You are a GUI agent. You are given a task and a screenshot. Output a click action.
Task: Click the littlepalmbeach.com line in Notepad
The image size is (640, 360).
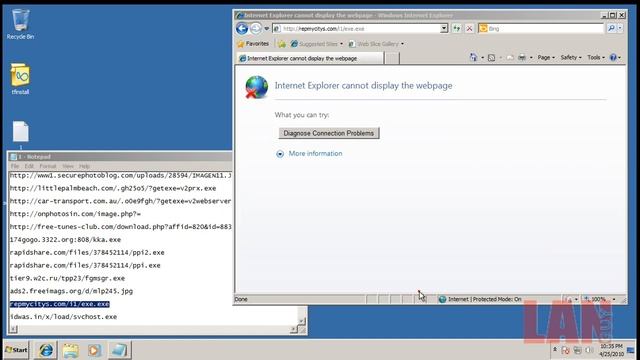tap(113, 188)
